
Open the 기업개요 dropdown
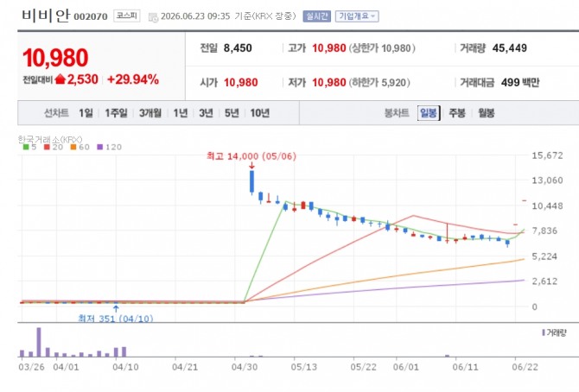[x=357, y=16]
